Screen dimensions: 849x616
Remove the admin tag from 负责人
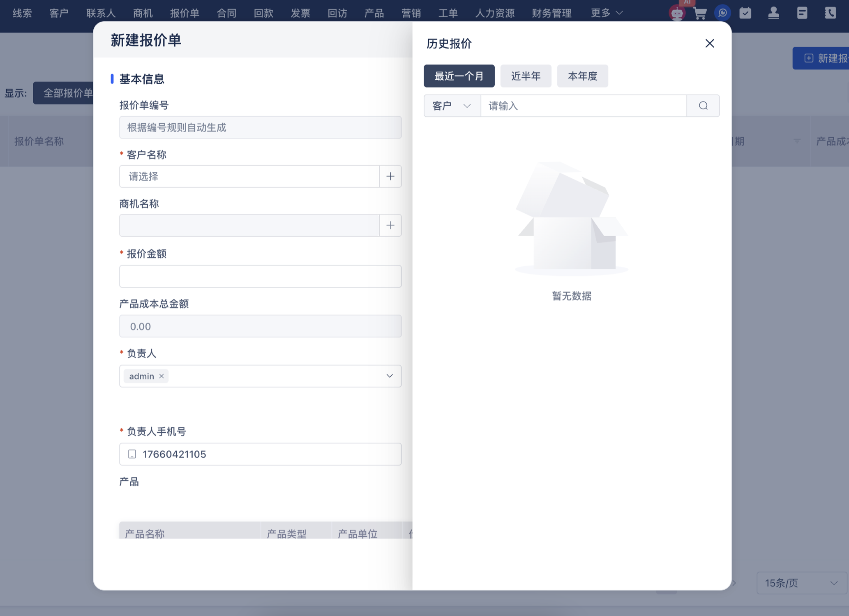[161, 376]
